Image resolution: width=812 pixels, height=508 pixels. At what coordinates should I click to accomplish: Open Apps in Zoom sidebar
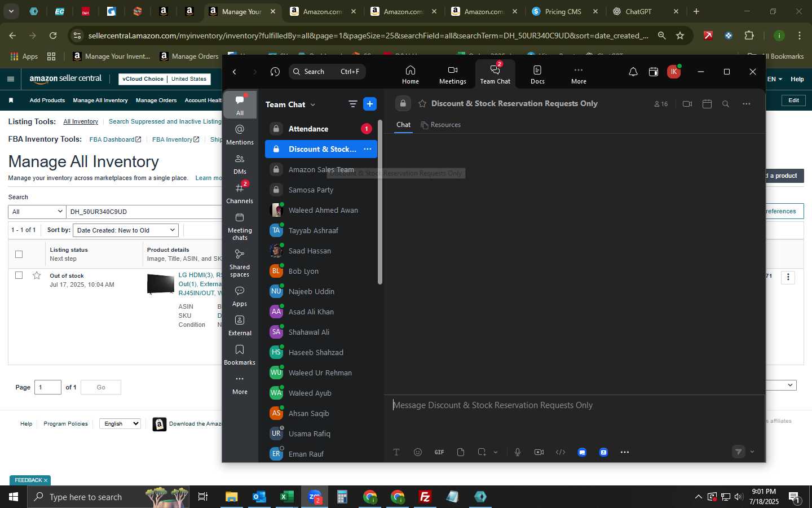click(x=240, y=296)
